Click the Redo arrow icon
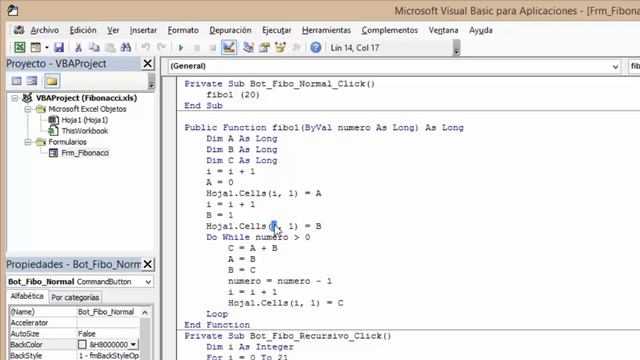Viewport: 640px width, 360px height. click(x=162, y=47)
